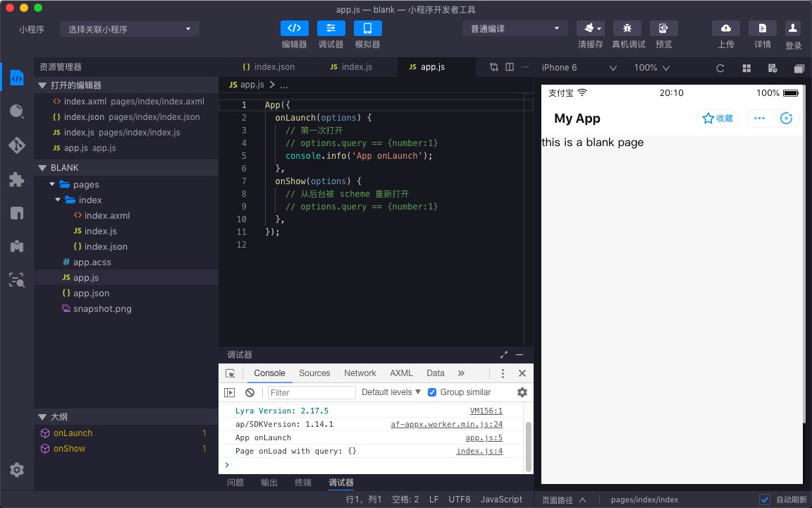Image resolution: width=812 pixels, height=508 pixels.
Task: Click the console vertical scrollbar
Action: pos(529,447)
